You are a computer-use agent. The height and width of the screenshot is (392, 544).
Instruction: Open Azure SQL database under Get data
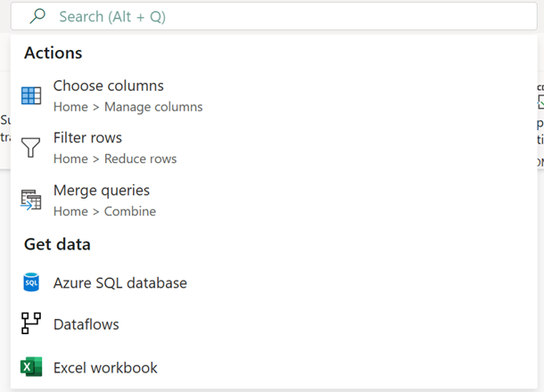click(120, 283)
